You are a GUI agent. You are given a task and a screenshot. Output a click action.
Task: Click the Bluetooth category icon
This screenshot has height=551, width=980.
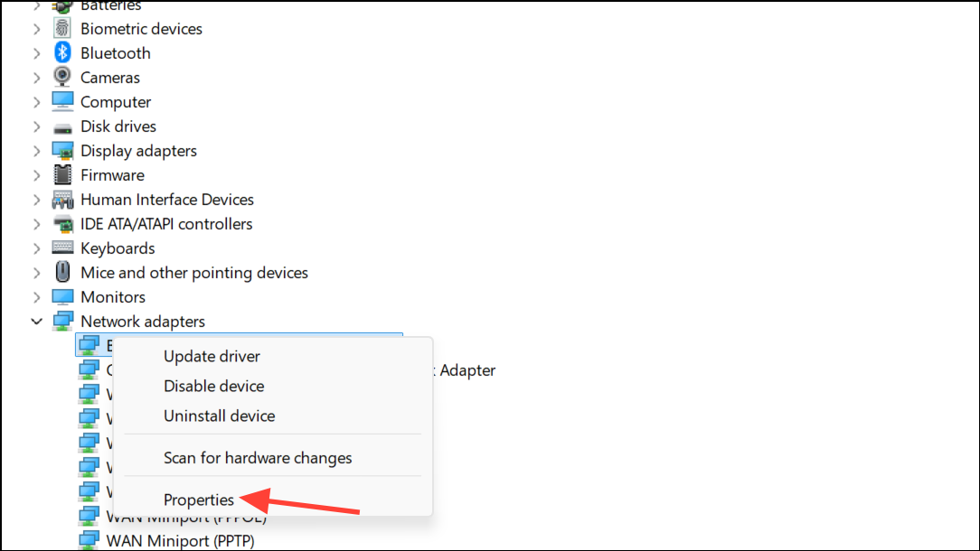61,52
